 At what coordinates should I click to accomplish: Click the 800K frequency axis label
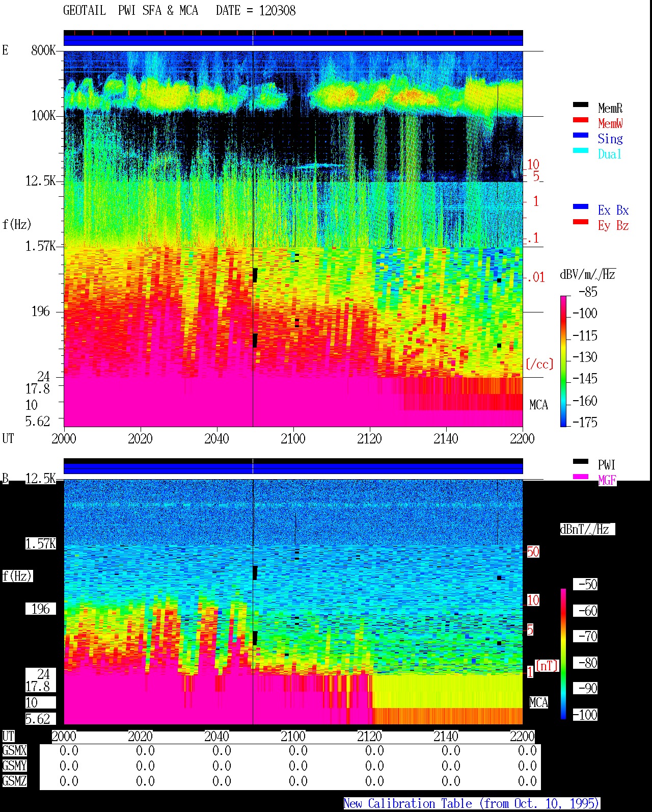pos(43,50)
